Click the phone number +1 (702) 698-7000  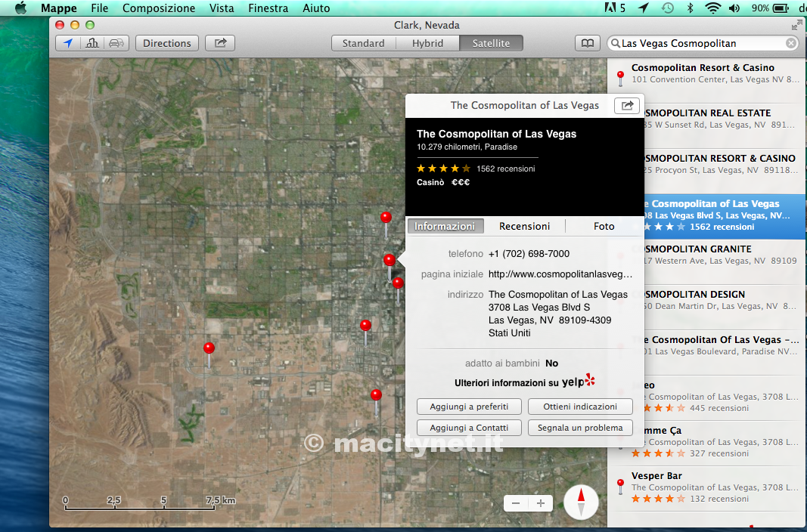529,253
